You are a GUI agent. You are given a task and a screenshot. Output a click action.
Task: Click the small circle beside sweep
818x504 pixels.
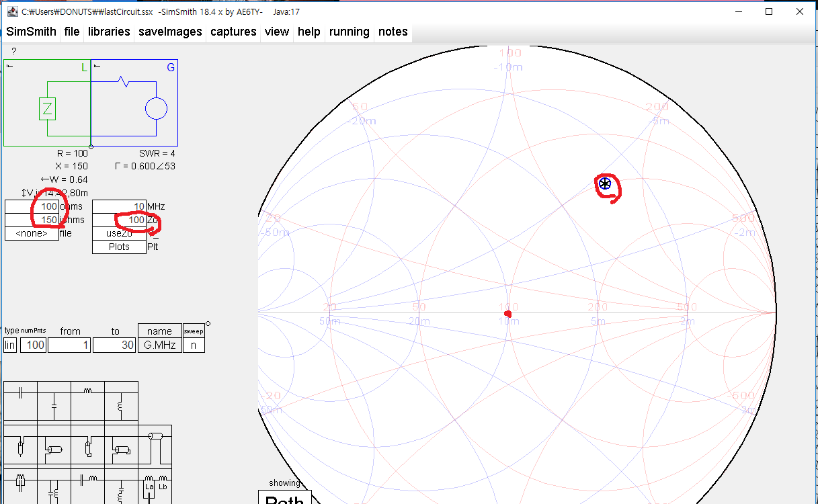(208, 324)
